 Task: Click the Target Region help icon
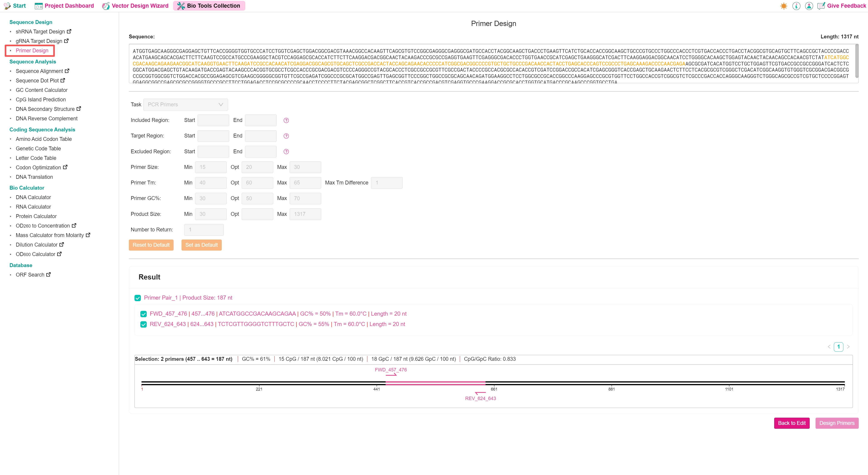286,136
